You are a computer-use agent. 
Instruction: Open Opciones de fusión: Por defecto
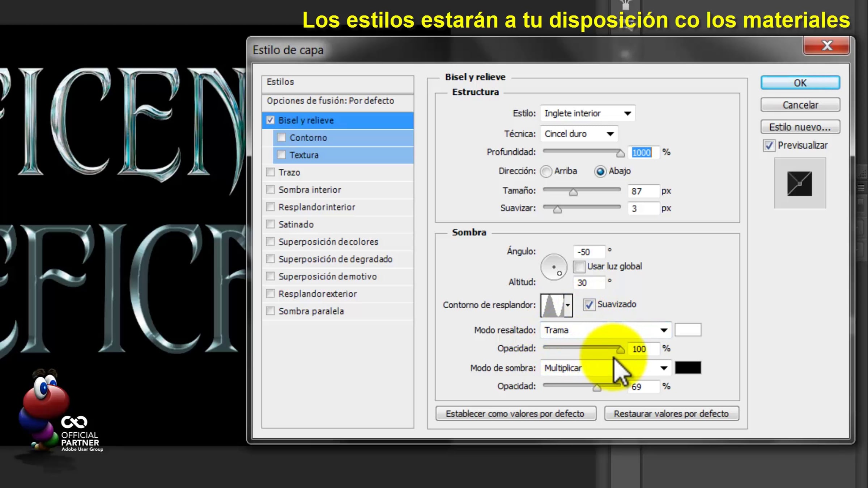330,101
